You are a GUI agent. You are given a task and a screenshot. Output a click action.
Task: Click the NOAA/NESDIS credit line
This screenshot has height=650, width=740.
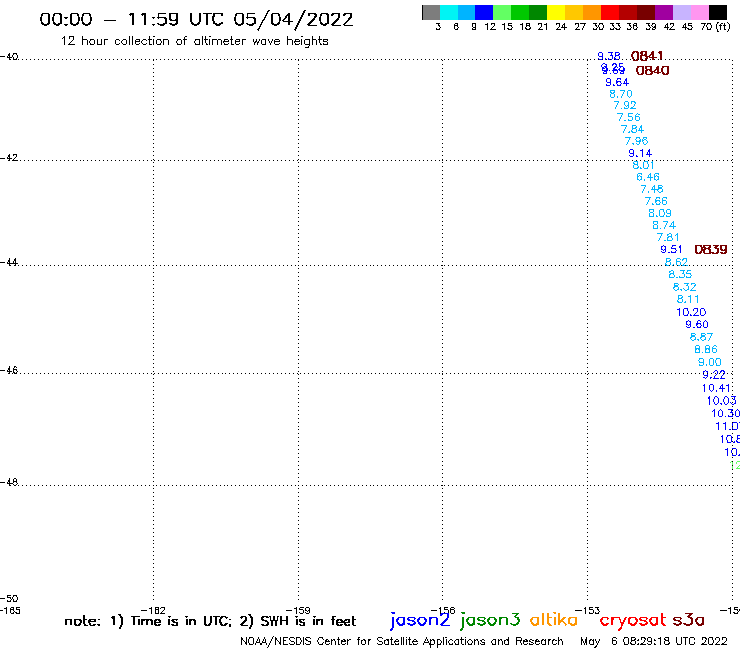click(x=402, y=641)
